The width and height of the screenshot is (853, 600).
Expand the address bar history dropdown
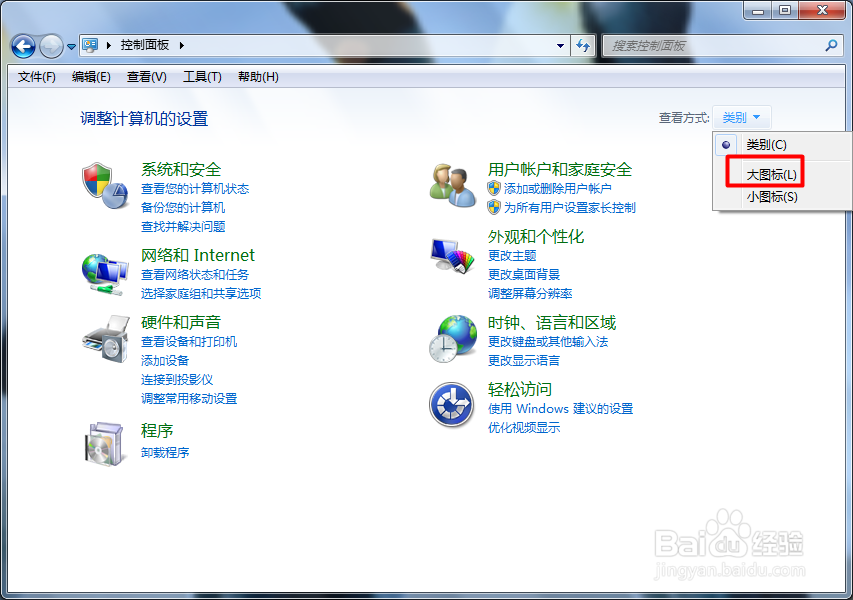[x=560, y=46]
